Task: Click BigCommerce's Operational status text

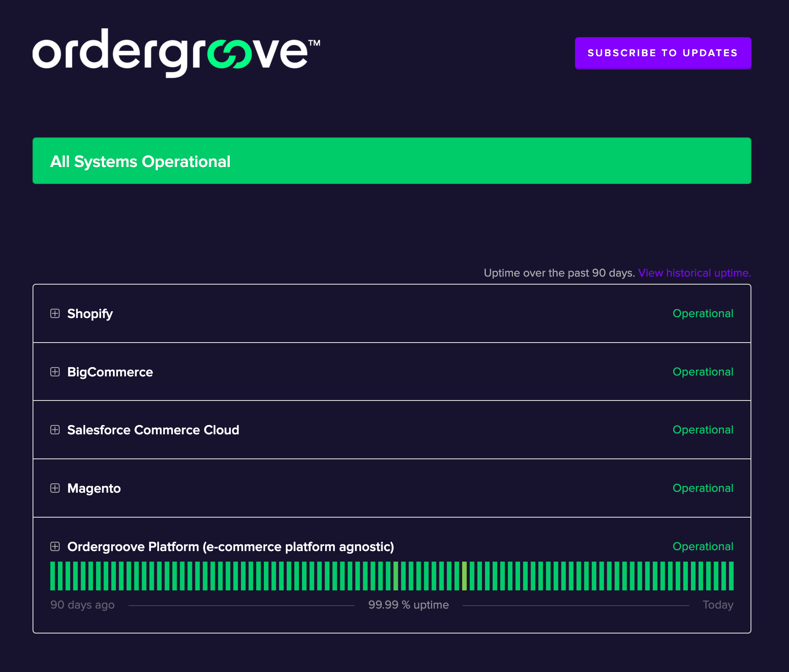Action: click(703, 372)
